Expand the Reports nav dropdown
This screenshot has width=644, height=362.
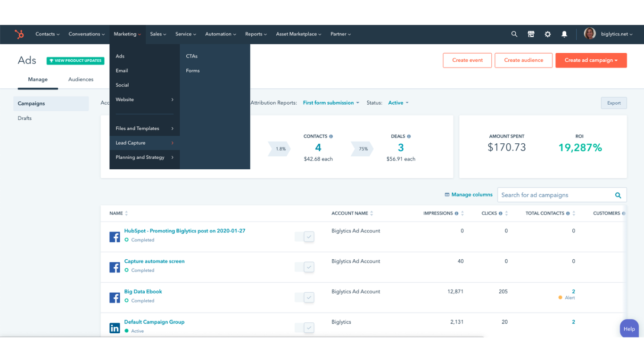256,34
